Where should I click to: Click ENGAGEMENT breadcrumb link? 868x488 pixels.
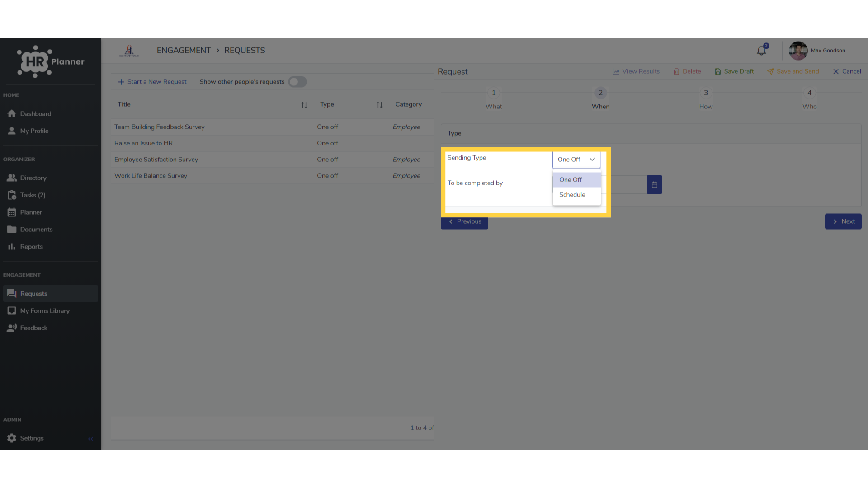184,51
